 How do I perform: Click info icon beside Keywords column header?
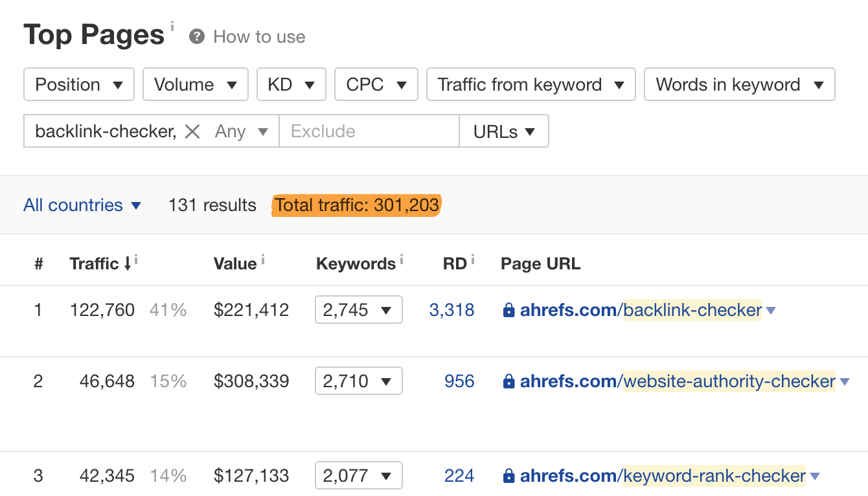click(402, 260)
